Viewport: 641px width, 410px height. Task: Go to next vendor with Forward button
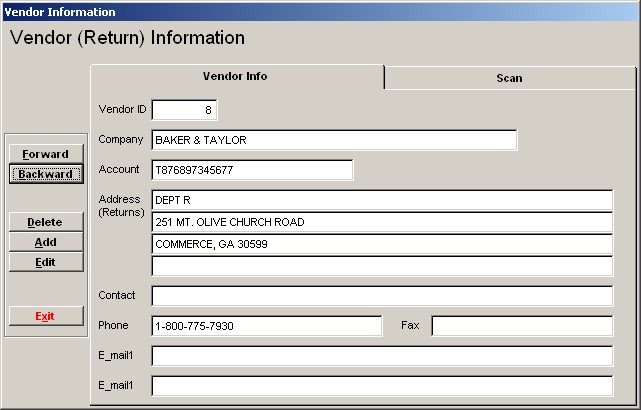[x=46, y=154]
